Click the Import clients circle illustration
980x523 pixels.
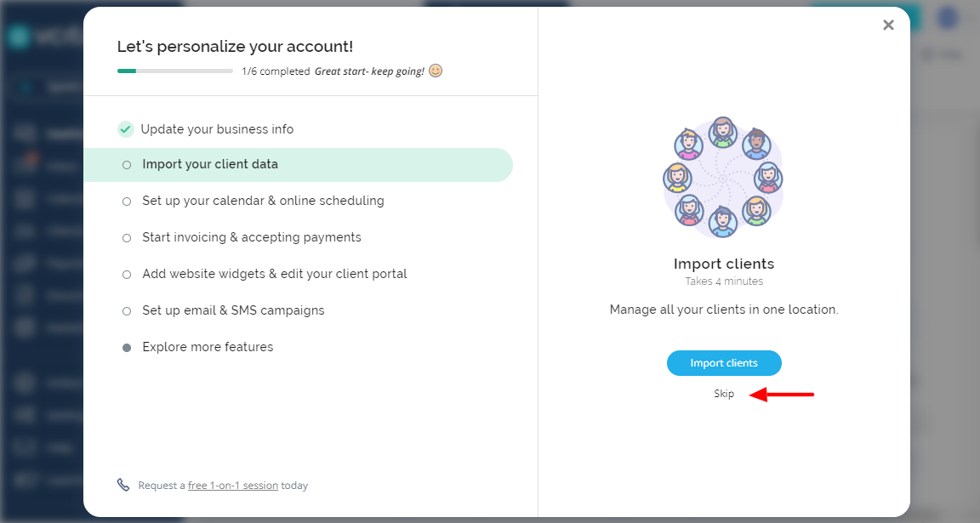[723, 178]
